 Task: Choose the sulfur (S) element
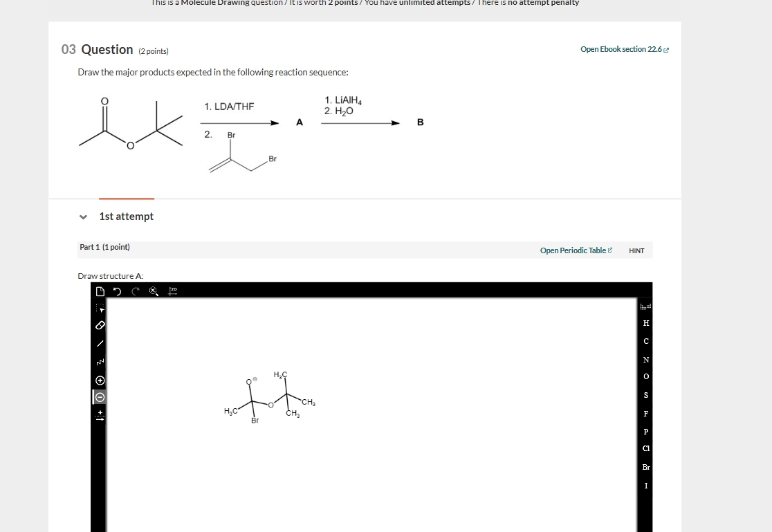[x=646, y=395]
